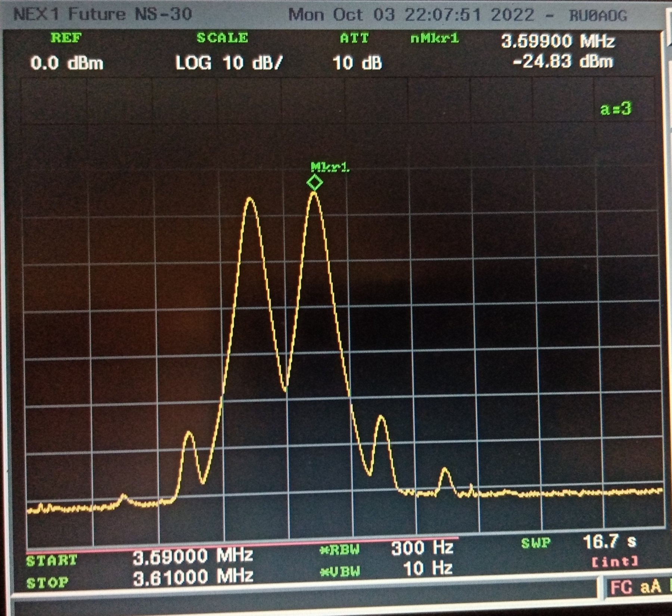Click the Mkr1 text label above the diamond
This screenshot has width=672, height=616.
tap(330, 167)
